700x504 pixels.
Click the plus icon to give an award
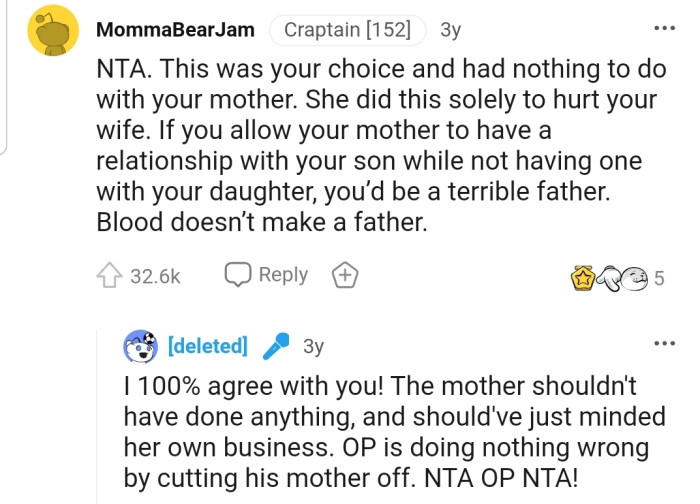(346, 276)
